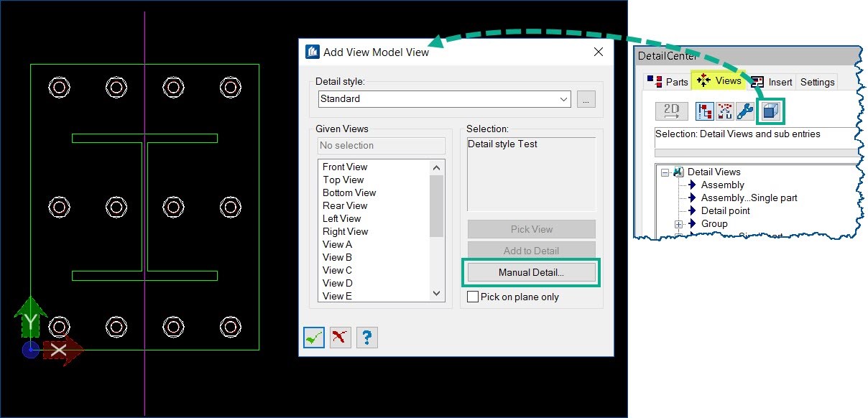Select Front View in the Given Views list

click(344, 167)
